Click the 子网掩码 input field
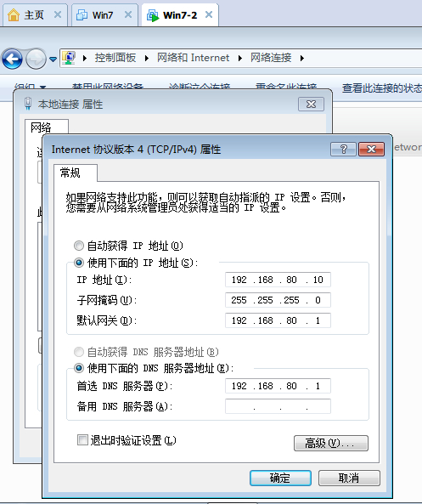This screenshot has width=422, height=504. click(x=278, y=300)
